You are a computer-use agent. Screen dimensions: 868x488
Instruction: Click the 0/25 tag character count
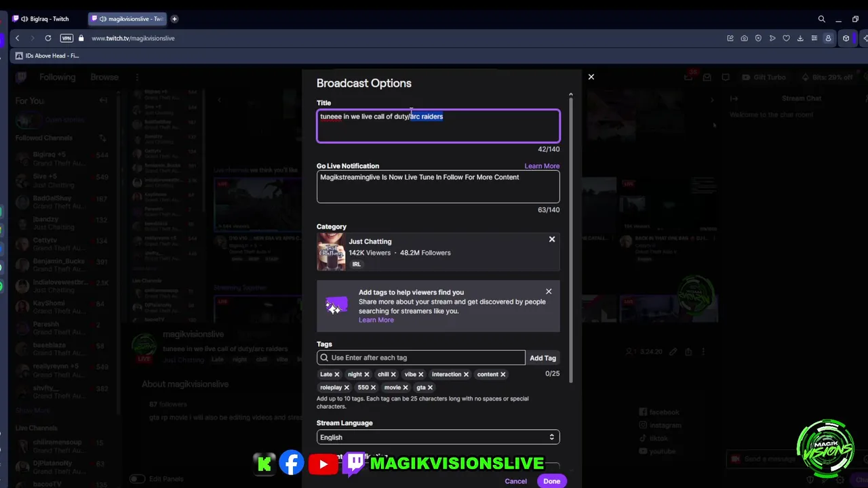click(552, 373)
